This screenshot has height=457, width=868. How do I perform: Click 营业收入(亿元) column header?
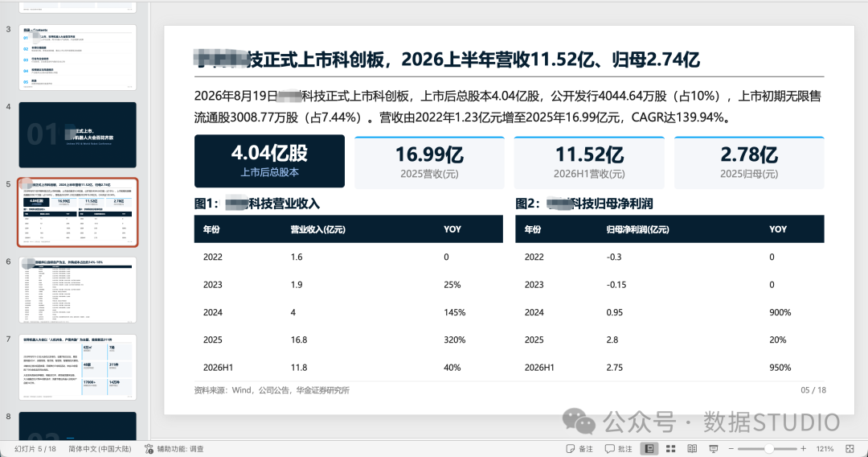click(x=317, y=229)
